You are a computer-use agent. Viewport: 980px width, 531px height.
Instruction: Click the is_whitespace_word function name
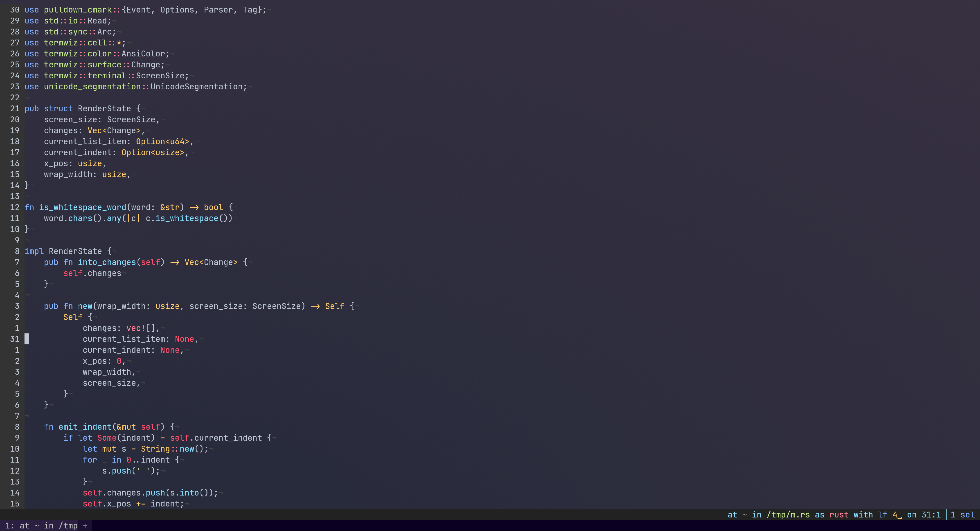82,208
